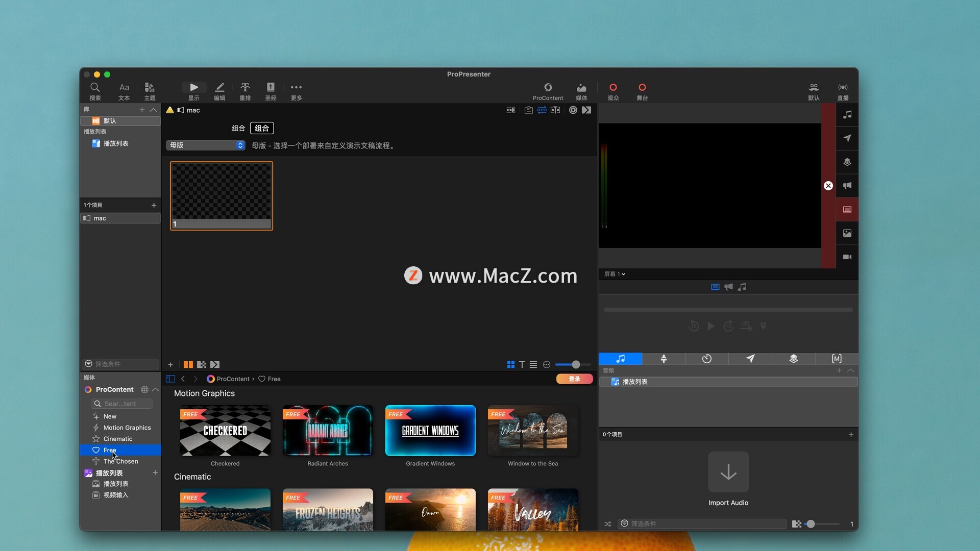Click the warning triangle beside mac title
The image size is (980, 551).
170,110
